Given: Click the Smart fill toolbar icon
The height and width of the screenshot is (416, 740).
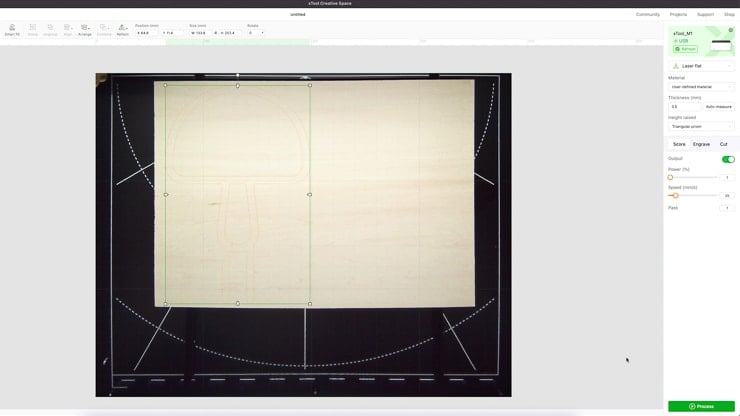Looking at the screenshot, I should [12, 29].
